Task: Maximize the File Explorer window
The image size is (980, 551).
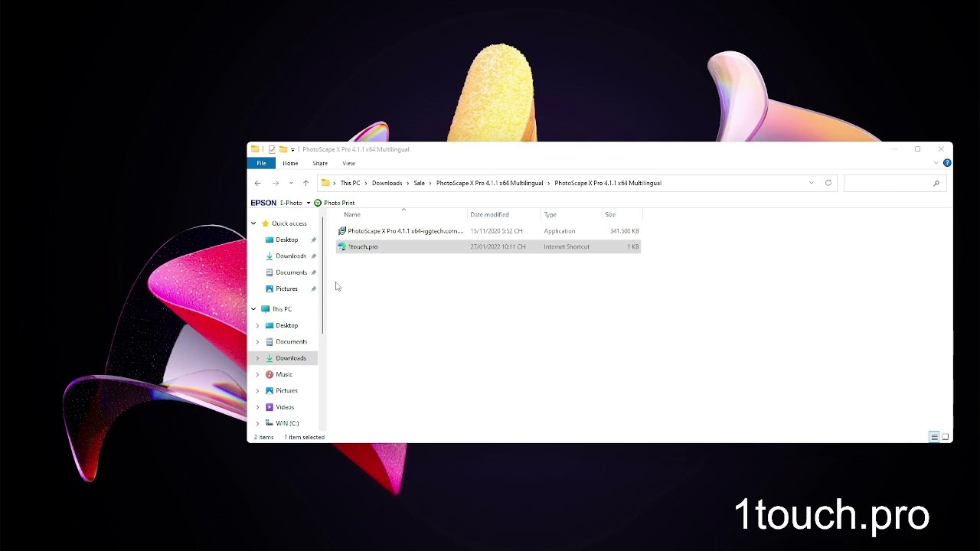Action: (917, 149)
